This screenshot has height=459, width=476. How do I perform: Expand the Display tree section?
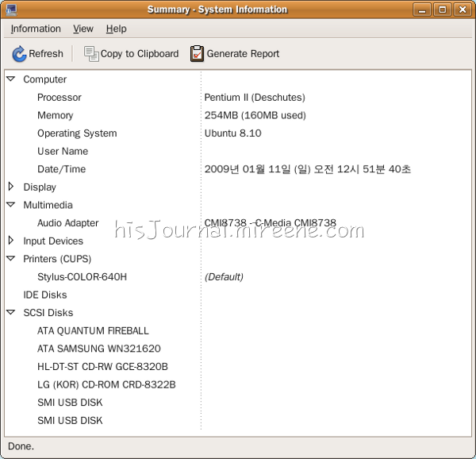tap(11, 187)
